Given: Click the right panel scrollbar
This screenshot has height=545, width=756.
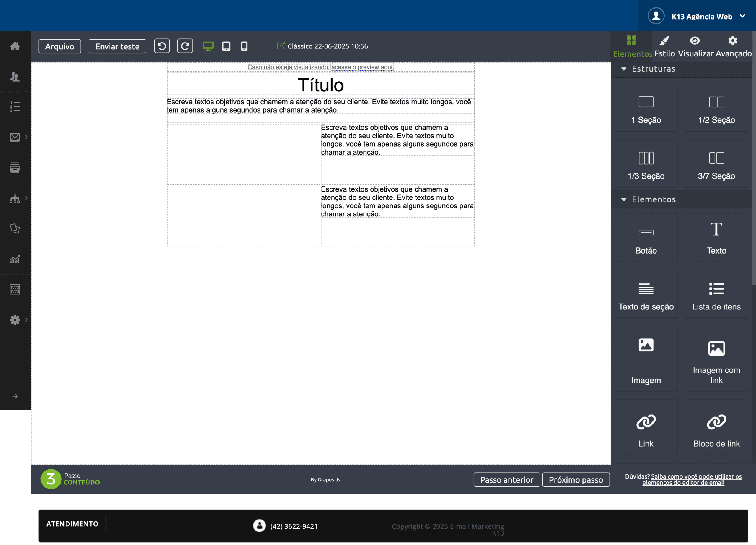Looking at the screenshot, I should click(754, 158).
